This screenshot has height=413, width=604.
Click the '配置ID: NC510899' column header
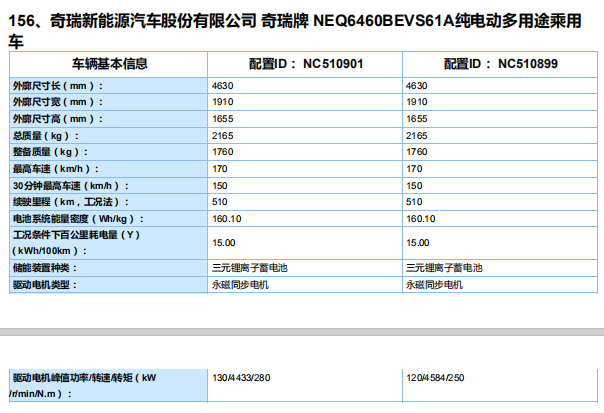[501, 64]
